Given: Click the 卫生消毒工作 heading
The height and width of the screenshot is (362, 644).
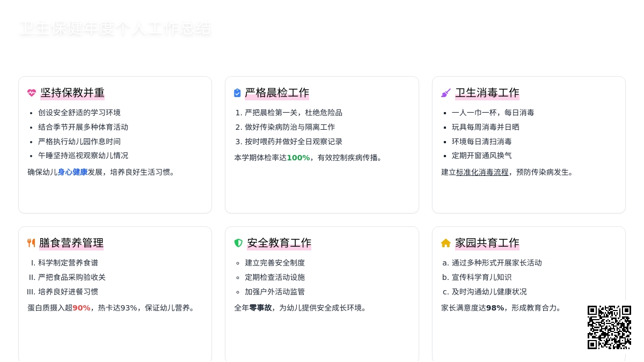Looking at the screenshot, I should pyautogui.click(x=487, y=93).
